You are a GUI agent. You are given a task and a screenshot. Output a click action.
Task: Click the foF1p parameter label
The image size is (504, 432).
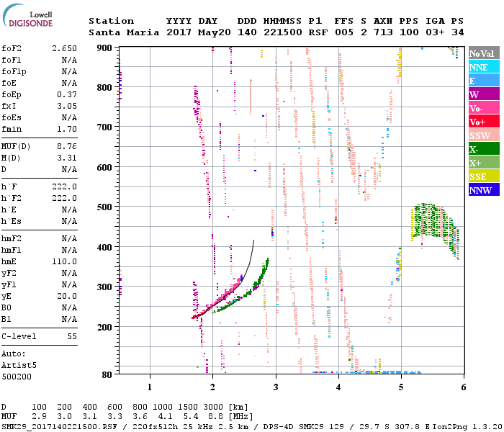14,71
